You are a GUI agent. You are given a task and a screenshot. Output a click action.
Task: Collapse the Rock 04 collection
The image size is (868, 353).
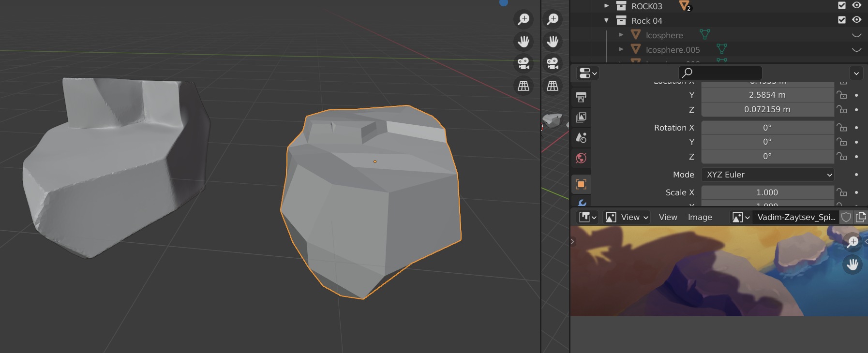[x=606, y=20]
